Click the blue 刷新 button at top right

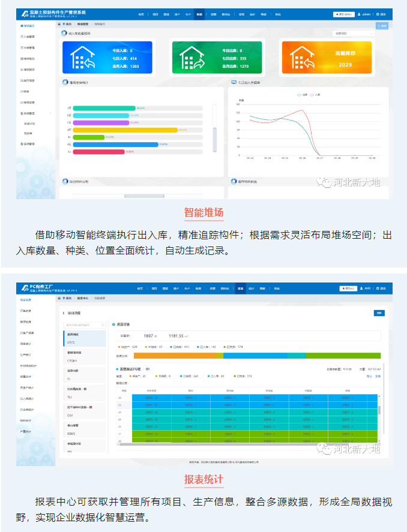tap(382, 26)
